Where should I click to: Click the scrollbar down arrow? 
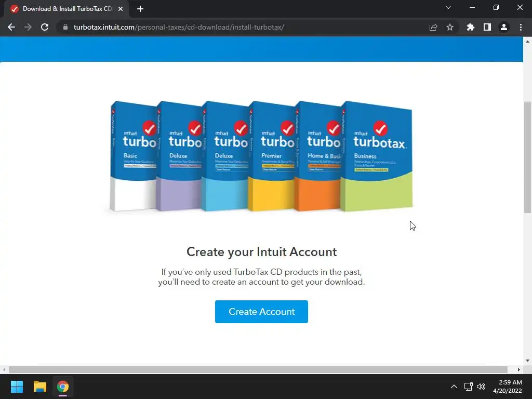pyautogui.click(x=527, y=361)
